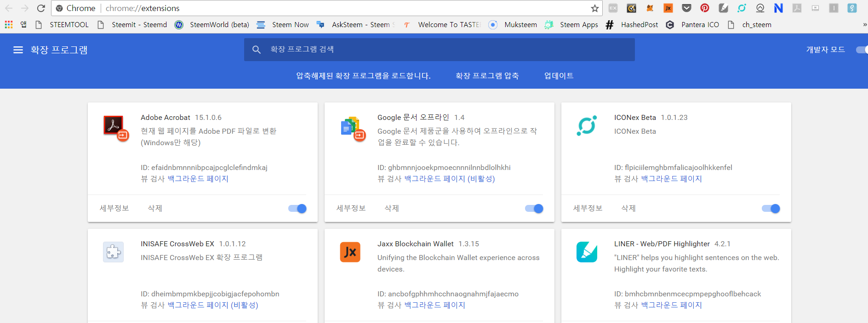Open details for Google Docs Offline
The width and height of the screenshot is (868, 323).
tap(351, 208)
